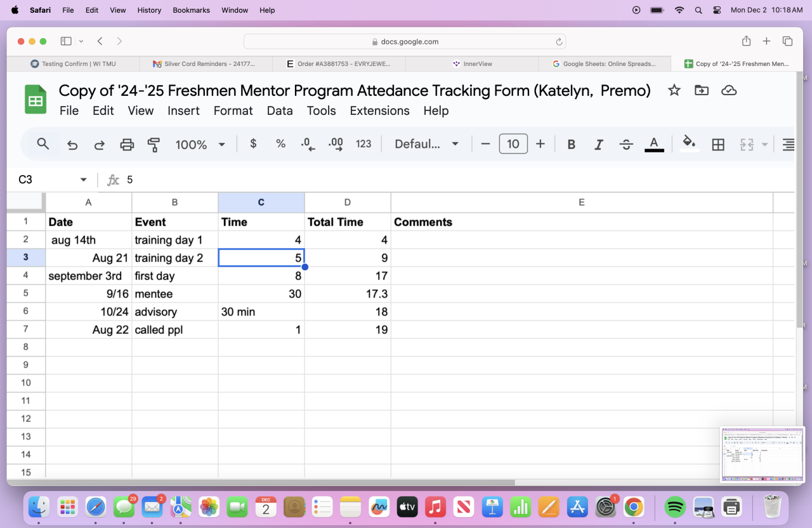Viewport: 812px width, 528px height.
Task: Toggle strikethrough formatting
Action: pos(626,145)
